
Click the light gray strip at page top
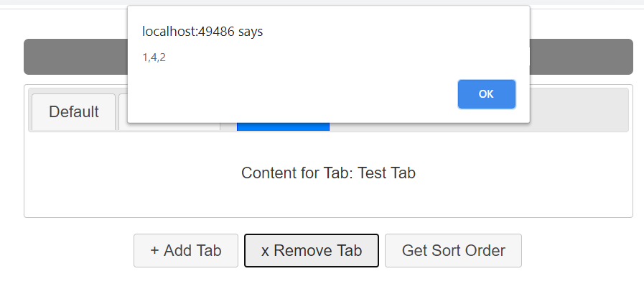point(322,2)
